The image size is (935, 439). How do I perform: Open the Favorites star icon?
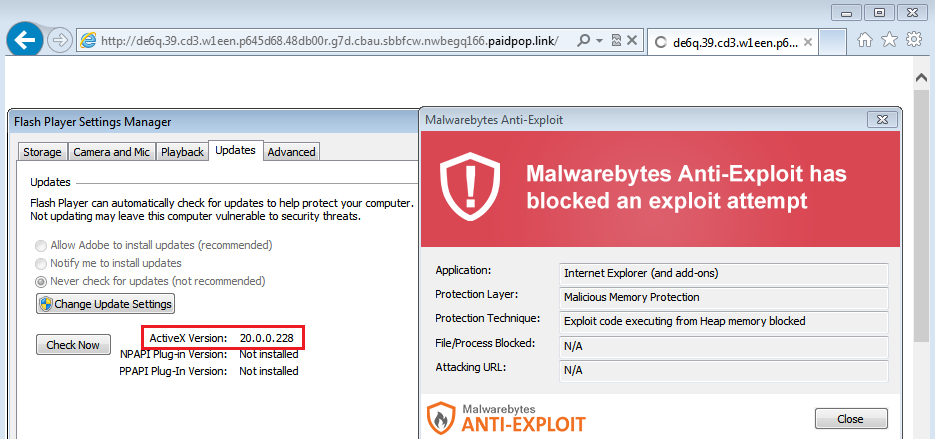[x=889, y=40]
